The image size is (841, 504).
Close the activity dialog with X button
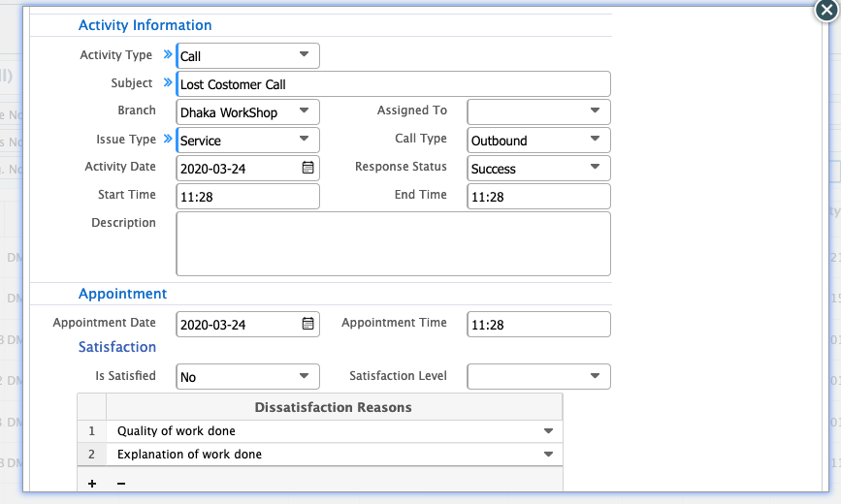pos(826,11)
